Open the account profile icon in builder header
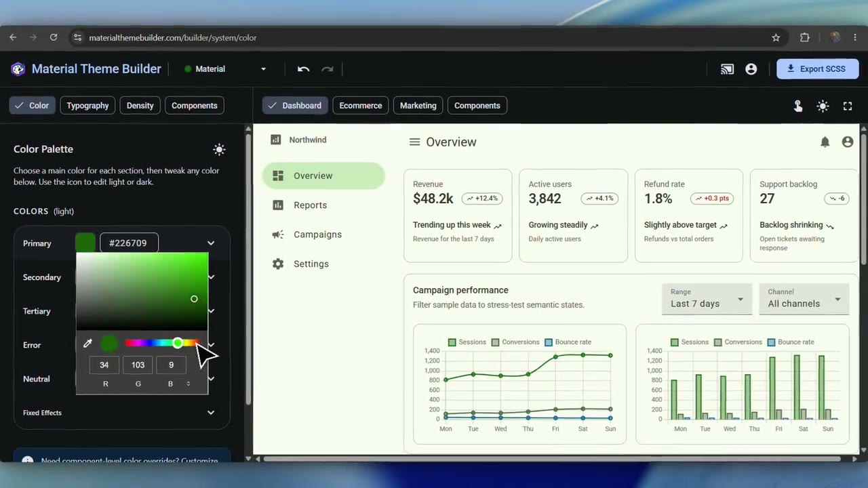 (751, 69)
